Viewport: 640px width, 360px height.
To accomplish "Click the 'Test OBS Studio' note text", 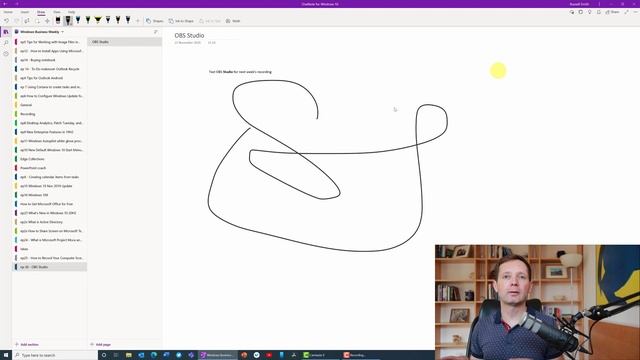I will click(240, 72).
